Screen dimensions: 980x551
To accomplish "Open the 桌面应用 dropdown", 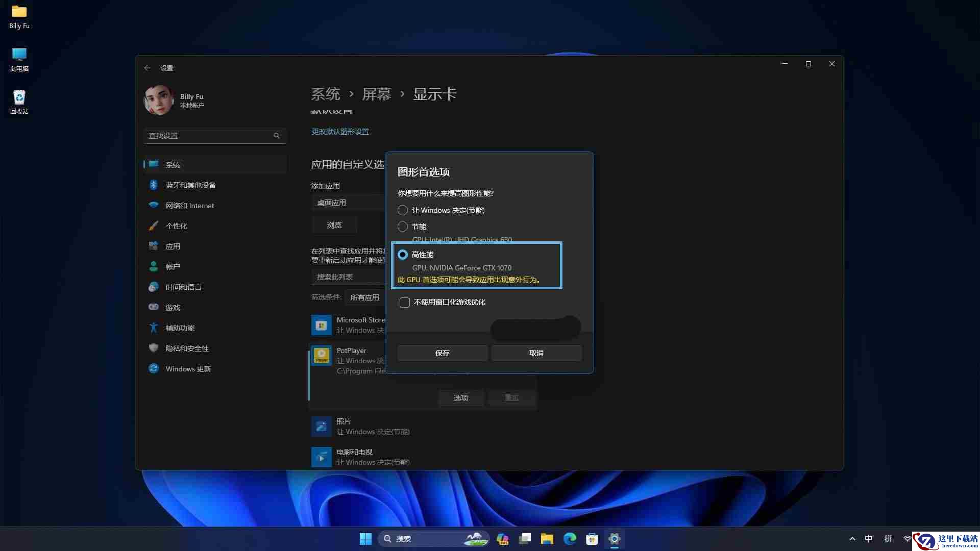I will pyautogui.click(x=348, y=203).
